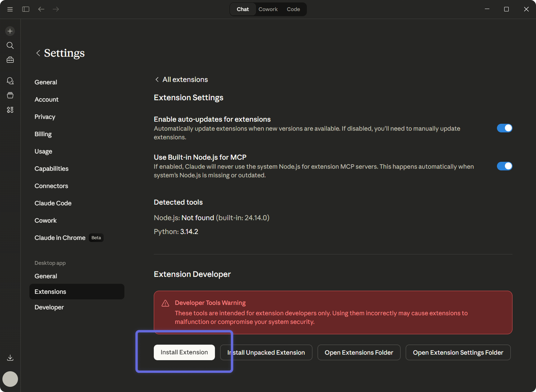Open the chats icon in the sidebar

[10, 81]
